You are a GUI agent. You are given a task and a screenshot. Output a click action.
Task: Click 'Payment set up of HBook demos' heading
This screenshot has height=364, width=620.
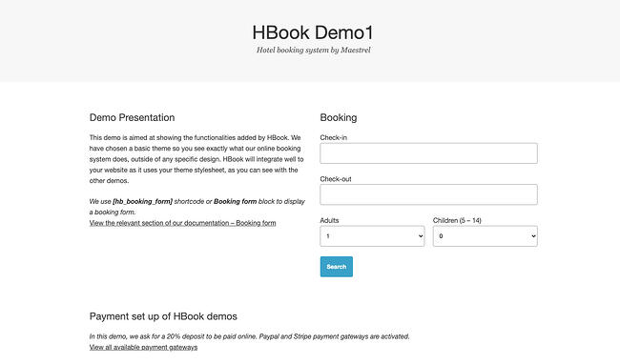click(163, 316)
